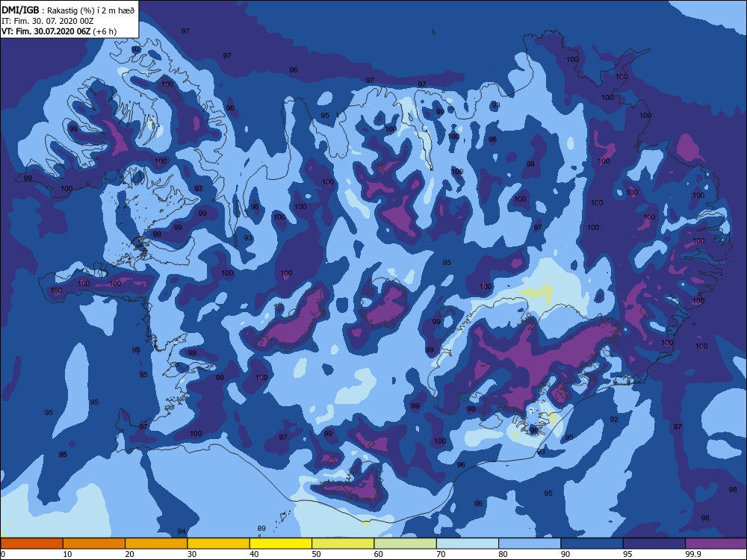Select the 20–30 amber legend swatch
Image resolution: width=747 pixels, height=560 pixels.
point(156,544)
